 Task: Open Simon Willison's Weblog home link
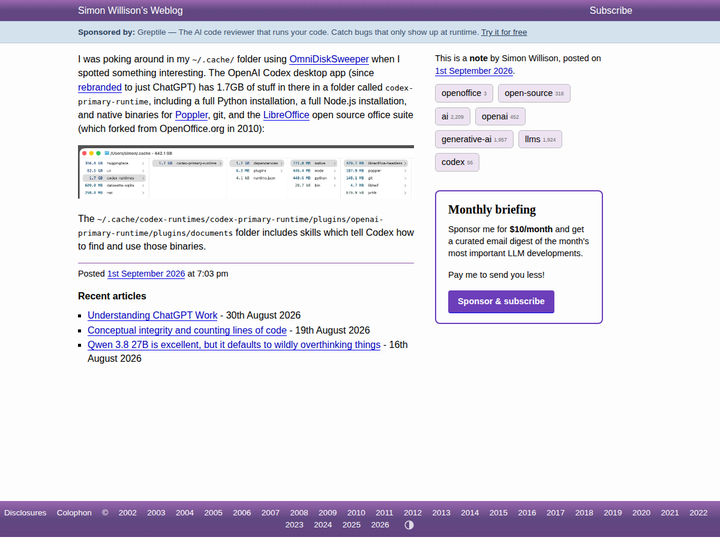130,11
